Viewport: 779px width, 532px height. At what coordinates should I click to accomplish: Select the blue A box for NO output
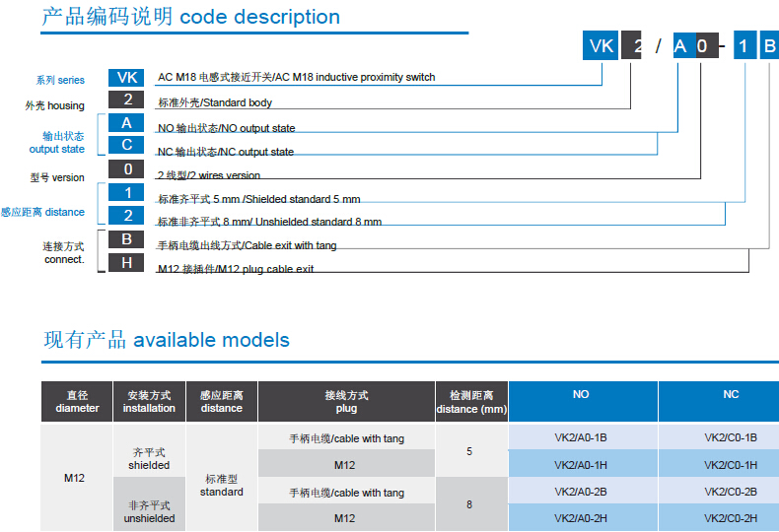126,123
